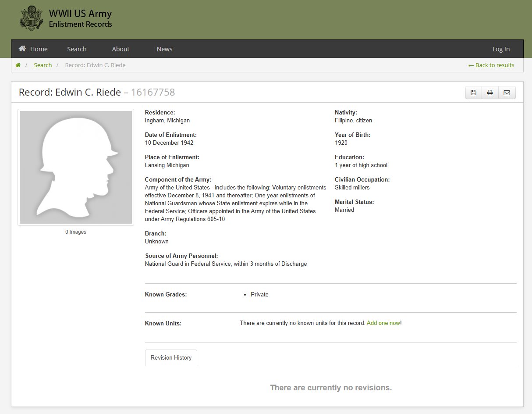Click Log In in the navigation bar
The height and width of the screenshot is (414, 532).
pos(501,49)
